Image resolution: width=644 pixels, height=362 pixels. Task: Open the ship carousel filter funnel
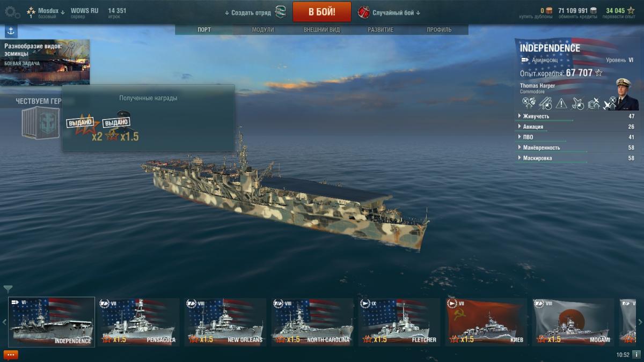click(x=8, y=289)
